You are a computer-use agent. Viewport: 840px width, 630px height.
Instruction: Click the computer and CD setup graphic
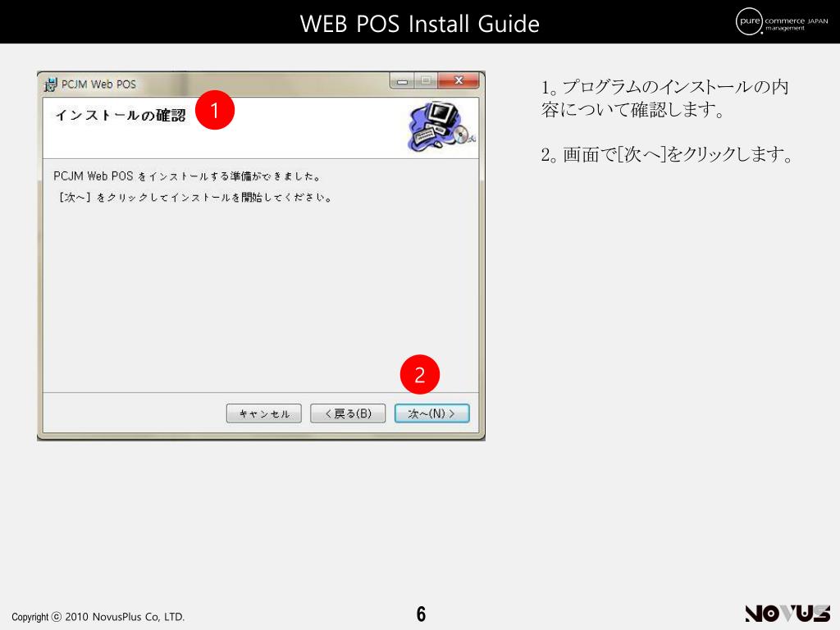[441, 126]
